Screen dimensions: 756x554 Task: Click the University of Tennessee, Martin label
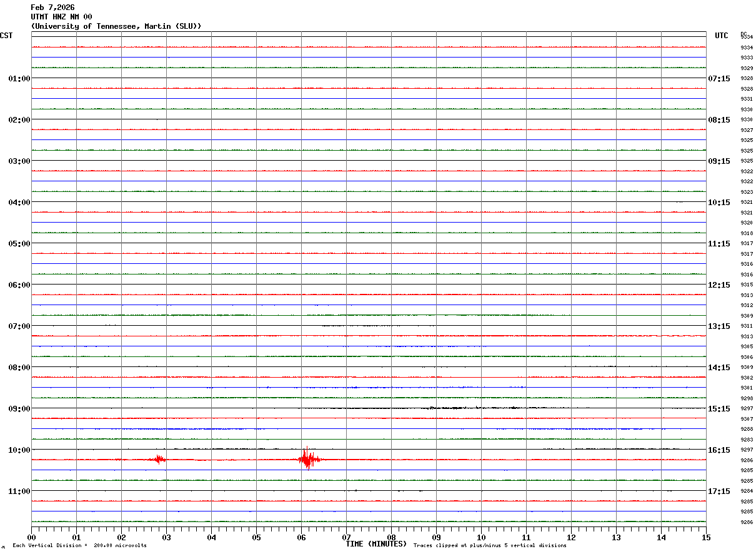pos(116,26)
